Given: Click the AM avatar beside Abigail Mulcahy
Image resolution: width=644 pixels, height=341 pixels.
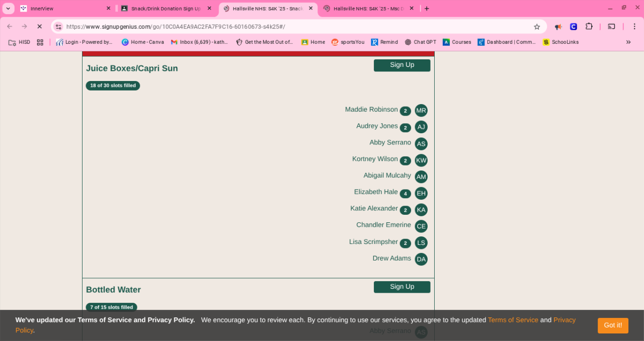Looking at the screenshot, I should pyautogui.click(x=421, y=177).
